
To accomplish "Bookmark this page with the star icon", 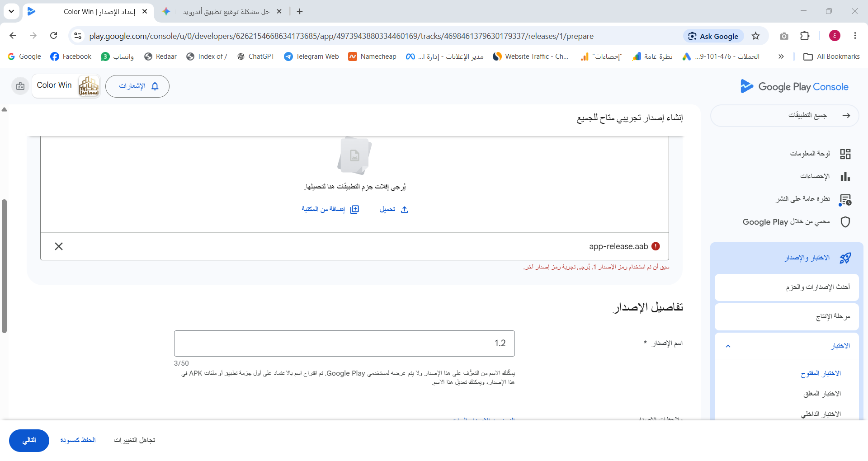I will (x=756, y=36).
